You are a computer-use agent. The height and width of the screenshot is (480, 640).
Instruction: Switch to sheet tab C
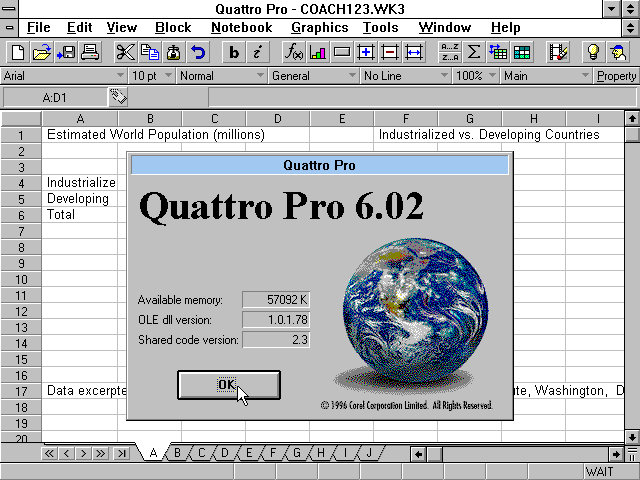201,453
